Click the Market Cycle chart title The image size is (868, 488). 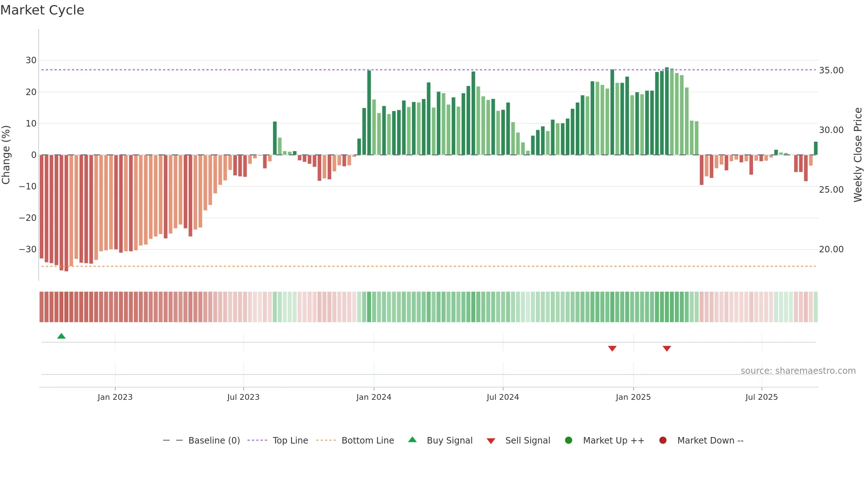click(x=42, y=10)
